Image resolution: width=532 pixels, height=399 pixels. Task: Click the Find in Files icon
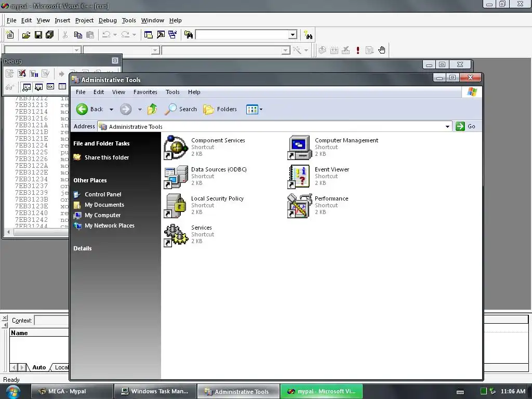click(x=188, y=35)
